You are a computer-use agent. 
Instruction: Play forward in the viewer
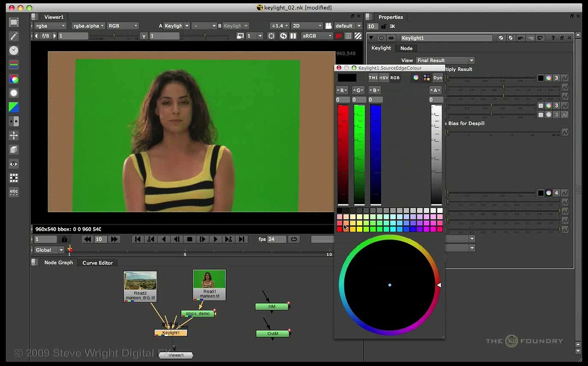[215, 239]
